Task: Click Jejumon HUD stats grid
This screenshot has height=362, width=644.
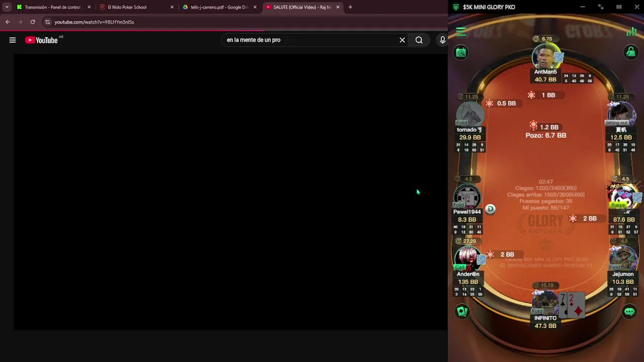Action: coord(623,292)
